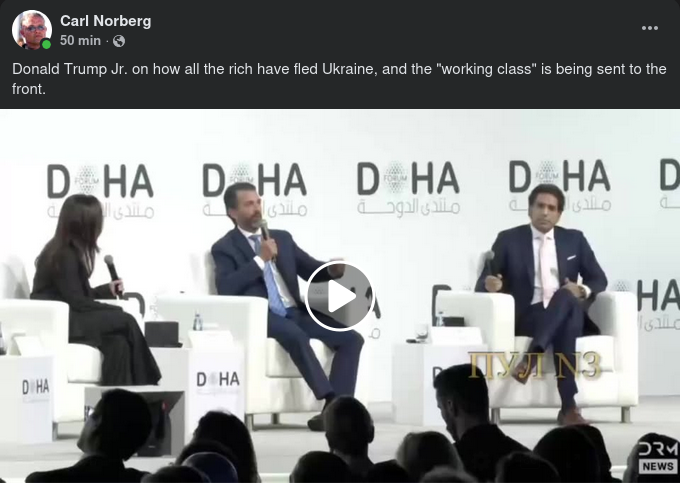The image size is (680, 483).
Task: Open Carl Norberg's profile name link
Action: pyautogui.click(x=105, y=21)
